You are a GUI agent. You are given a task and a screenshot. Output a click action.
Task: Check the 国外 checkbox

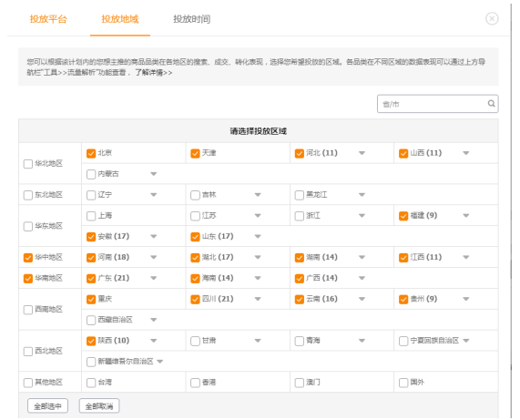tap(403, 383)
